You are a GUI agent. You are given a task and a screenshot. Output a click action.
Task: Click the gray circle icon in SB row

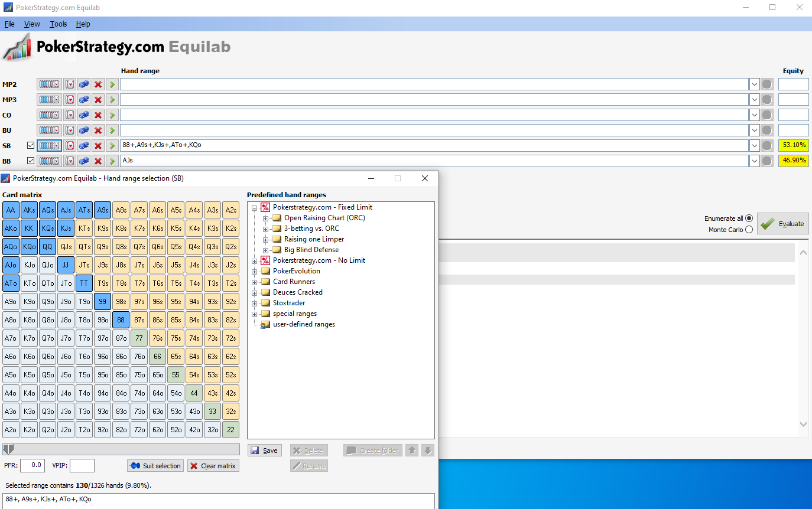pyautogui.click(x=767, y=145)
